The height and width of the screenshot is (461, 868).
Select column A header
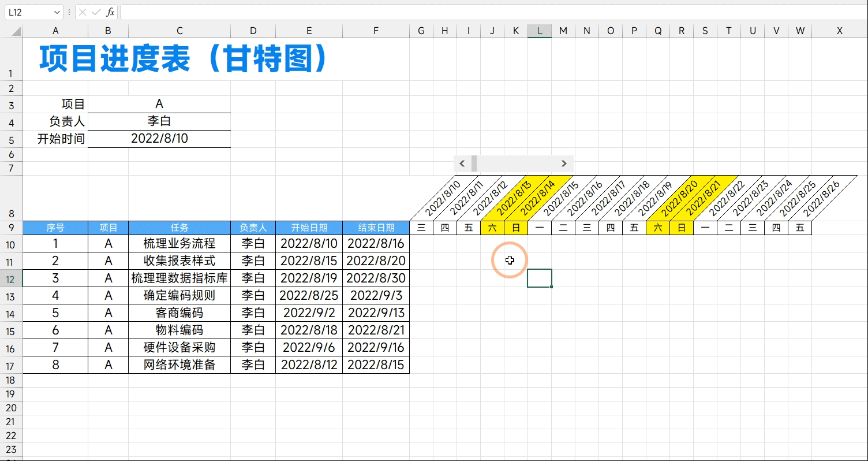55,31
